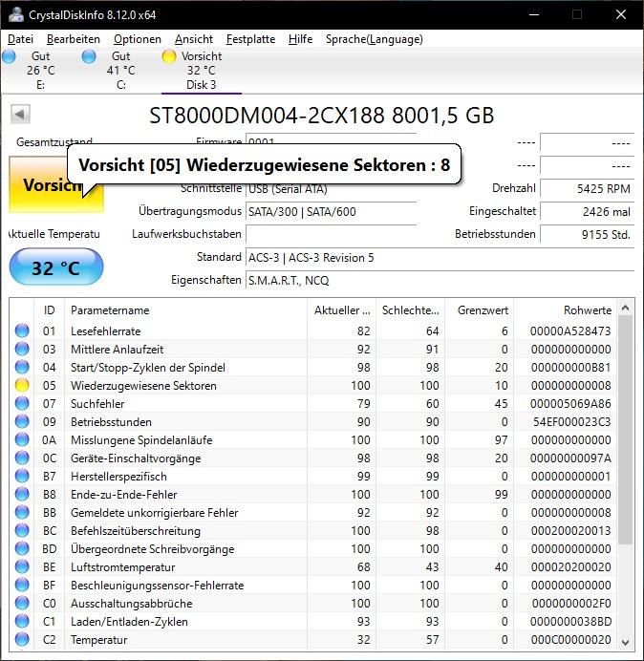Click status orb for 03 Mittlere Anlaufzeit
This screenshot has height=661, width=644.
pos(22,349)
